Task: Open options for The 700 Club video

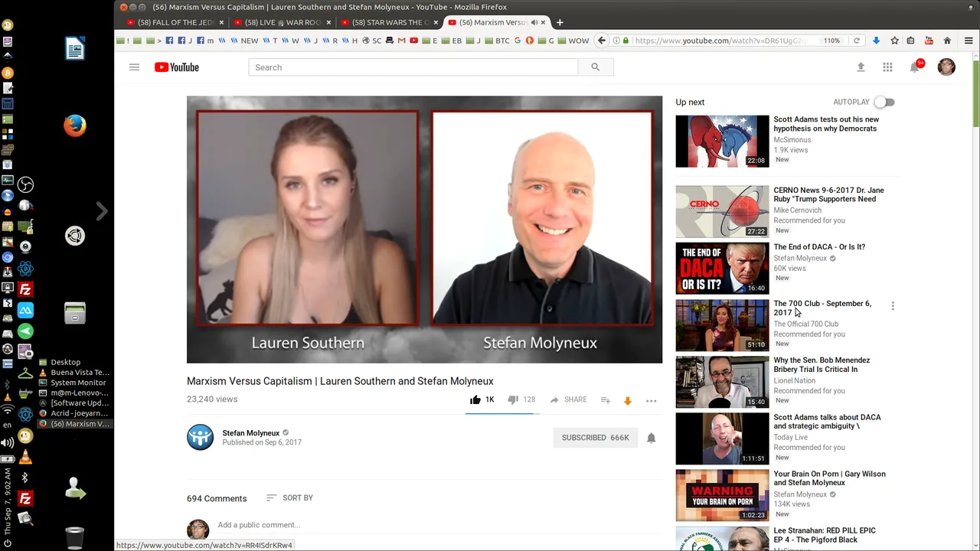Action: click(893, 306)
